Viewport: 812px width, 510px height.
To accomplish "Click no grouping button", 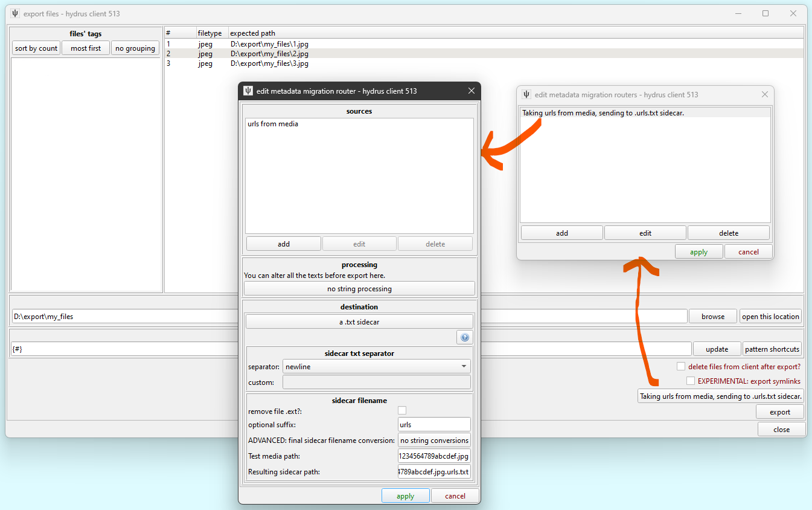I will click(135, 48).
